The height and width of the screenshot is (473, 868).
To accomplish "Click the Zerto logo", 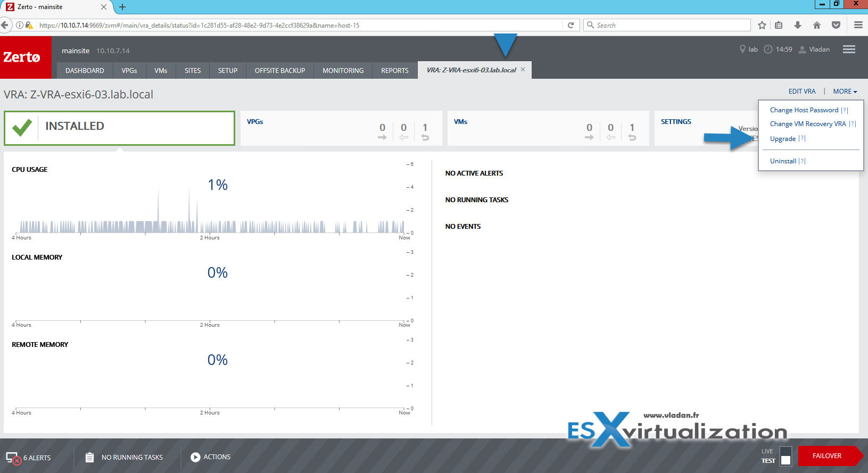I will tap(22, 57).
